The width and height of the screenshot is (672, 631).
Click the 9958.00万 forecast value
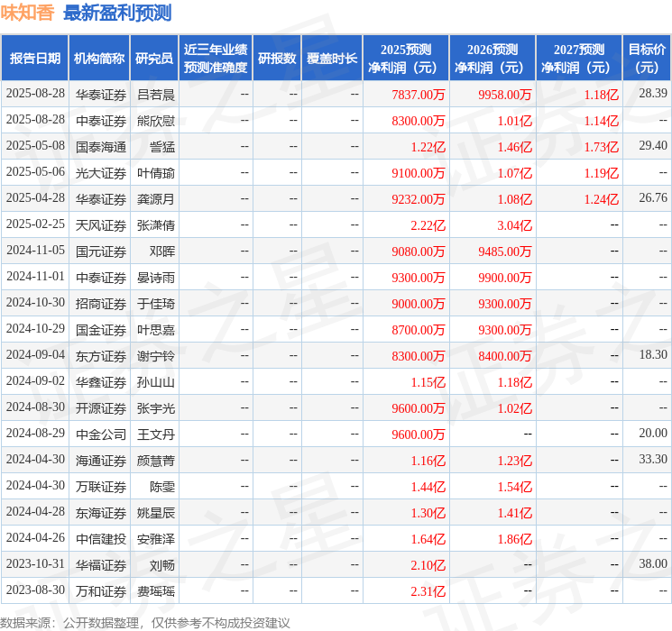pyautogui.click(x=505, y=95)
